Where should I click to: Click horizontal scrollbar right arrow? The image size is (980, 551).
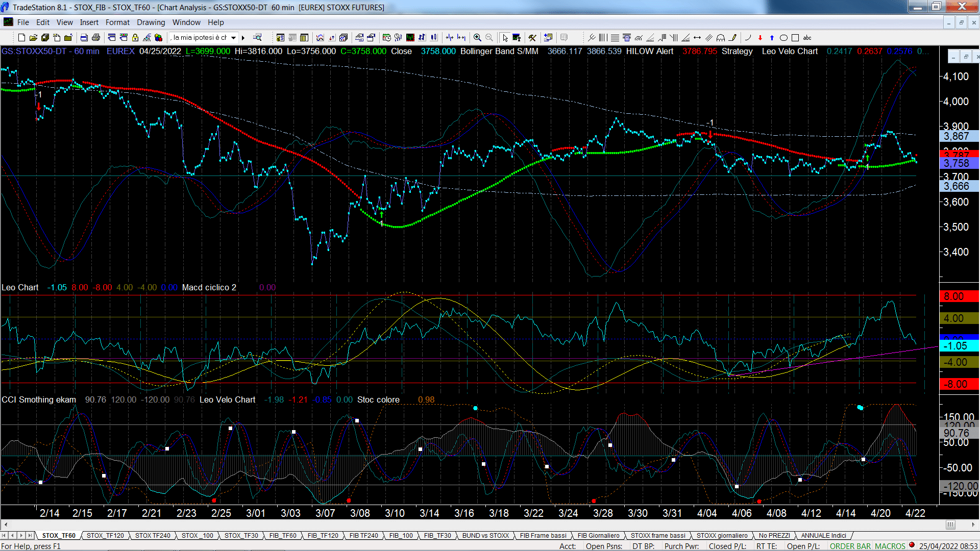click(x=973, y=524)
